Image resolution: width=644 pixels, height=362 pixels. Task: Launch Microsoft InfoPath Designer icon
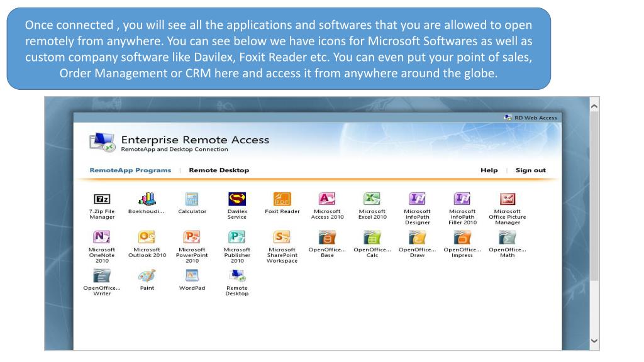pos(418,199)
